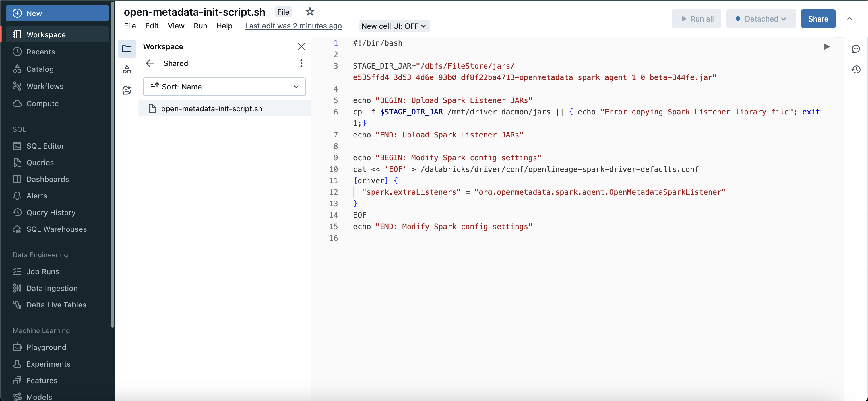Star the open-metadata-init-script.sh file as favorite

tap(310, 12)
